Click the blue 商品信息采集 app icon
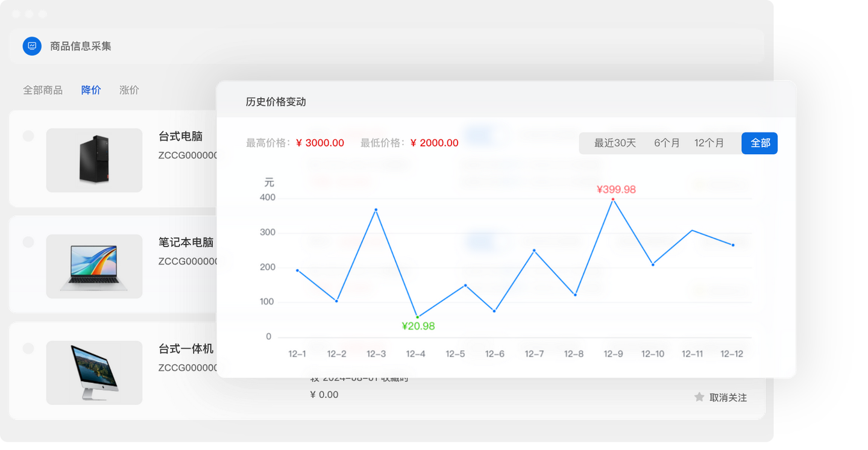The height and width of the screenshot is (450, 868). [x=32, y=46]
